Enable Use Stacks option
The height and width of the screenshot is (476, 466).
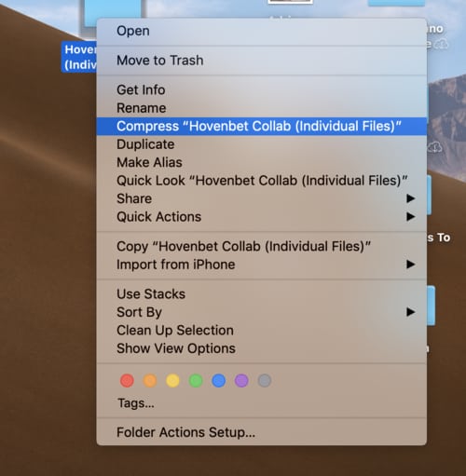pos(261,294)
